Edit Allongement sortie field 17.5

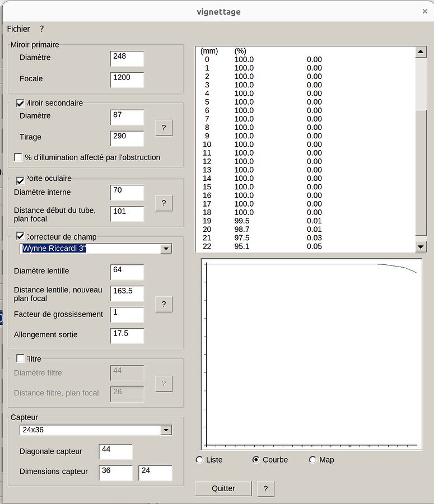tap(127, 335)
